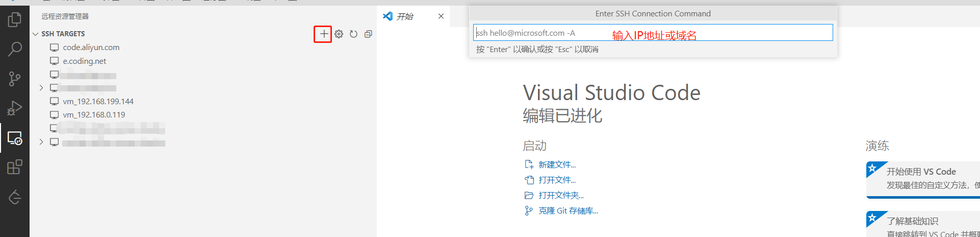Focus the SSH connection command input field
This screenshot has height=237, width=980.
653,33
